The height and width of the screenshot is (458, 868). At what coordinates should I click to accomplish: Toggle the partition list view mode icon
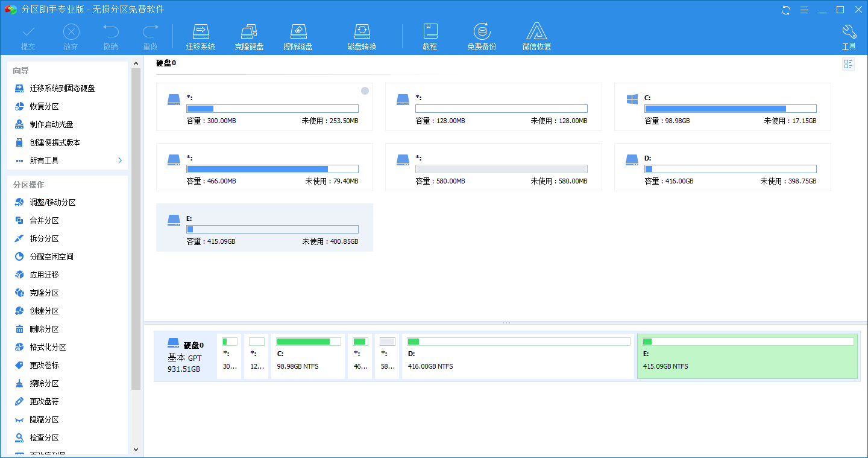click(848, 64)
